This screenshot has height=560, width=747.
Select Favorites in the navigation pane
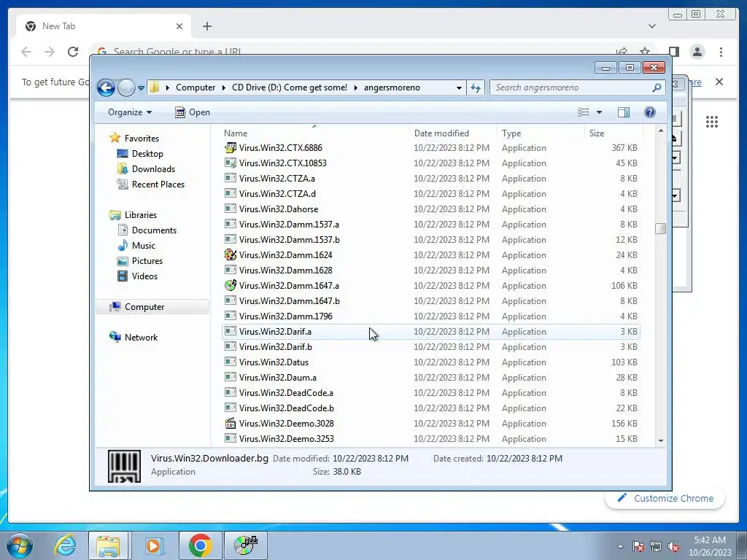click(x=142, y=138)
